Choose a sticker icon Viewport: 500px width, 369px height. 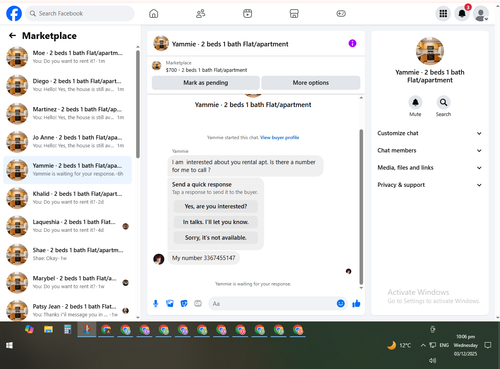coord(184,303)
